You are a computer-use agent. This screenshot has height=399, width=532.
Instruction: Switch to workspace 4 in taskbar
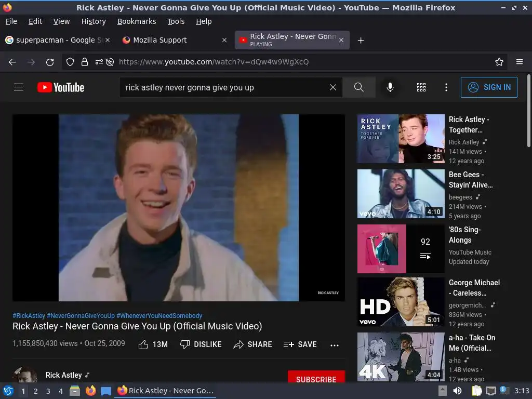pyautogui.click(x=61, y=391)
